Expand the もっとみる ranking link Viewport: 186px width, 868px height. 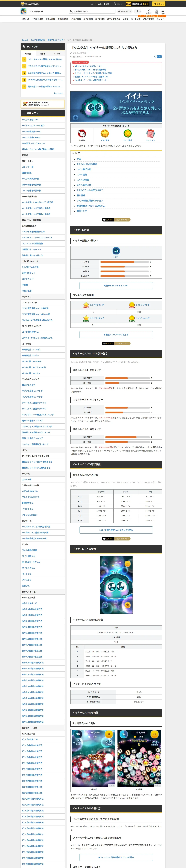[x=58, y=93]
